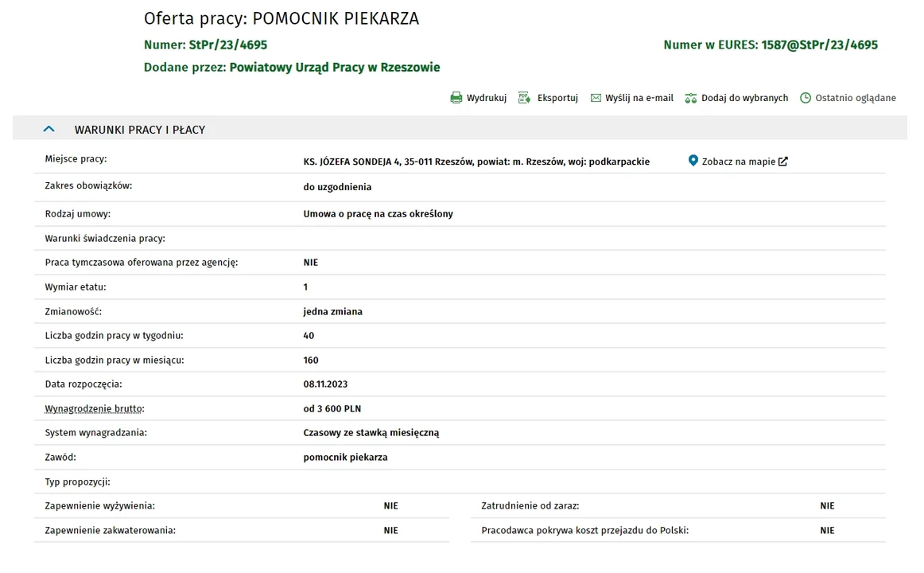Screen dimensions: 924x573
Task: Click Powiatowy Urząd Pracy w Rzeszowie text
Action: pos(335,67)
